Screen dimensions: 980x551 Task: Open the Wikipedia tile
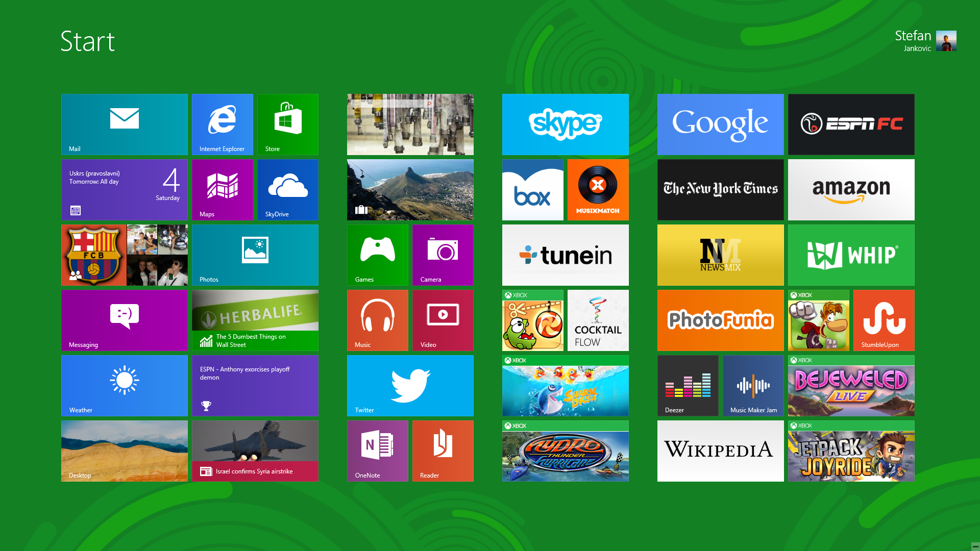click(x=720, y=450)
